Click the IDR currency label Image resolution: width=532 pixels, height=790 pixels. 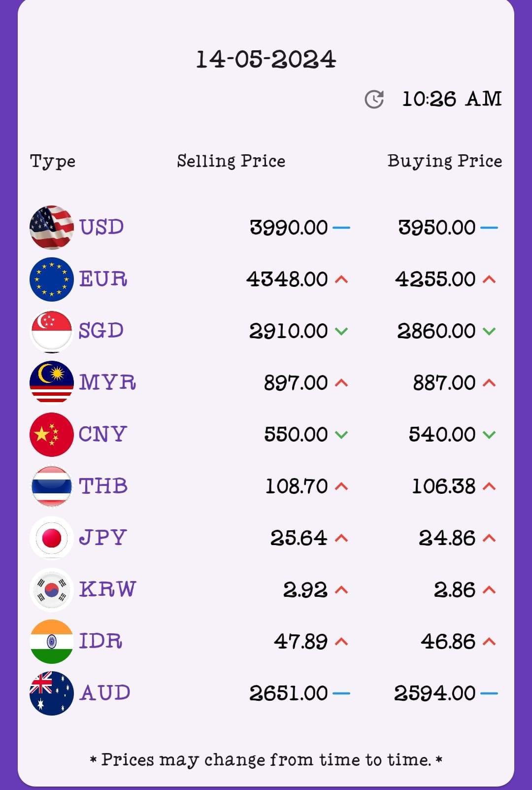(100, 641)
